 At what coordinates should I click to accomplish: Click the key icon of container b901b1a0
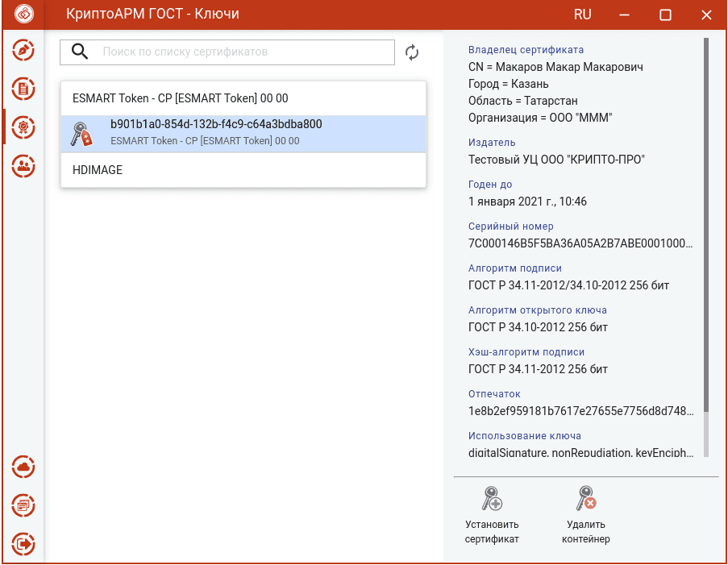[x=81, y=134]
